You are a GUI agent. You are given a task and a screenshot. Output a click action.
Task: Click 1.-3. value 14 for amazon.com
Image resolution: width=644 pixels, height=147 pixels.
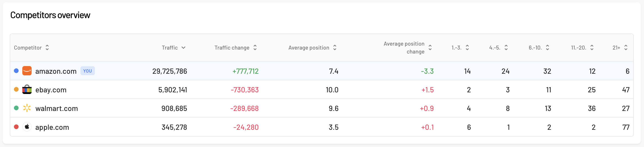[x=468, y=71]
